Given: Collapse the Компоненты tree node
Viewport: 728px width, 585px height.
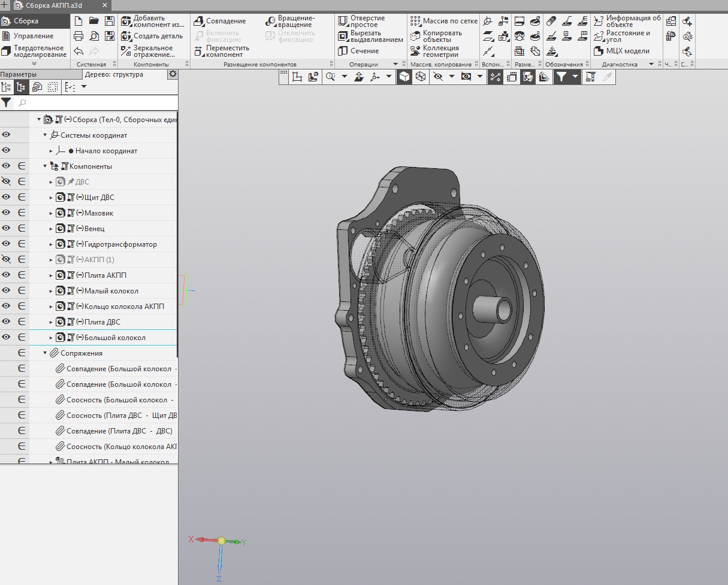Looking at the screenshot, I should pyautogui.click(x=45, y=166).
